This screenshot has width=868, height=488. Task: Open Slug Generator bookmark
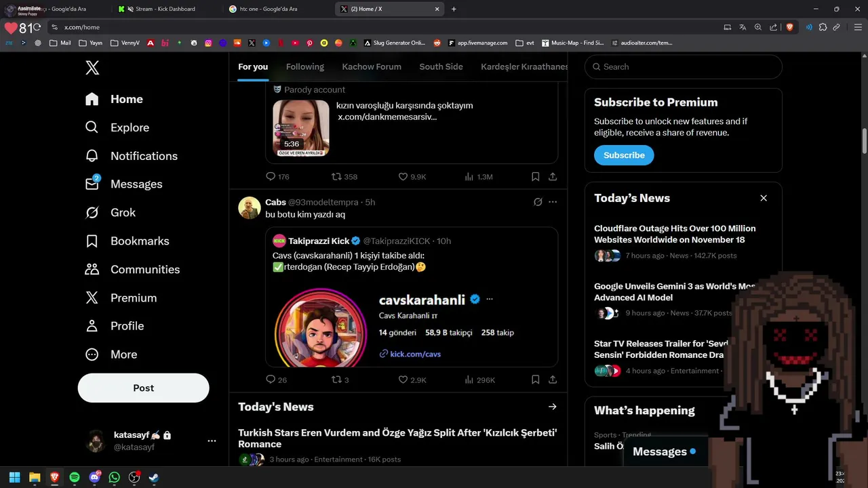click(x=394, y=43)
